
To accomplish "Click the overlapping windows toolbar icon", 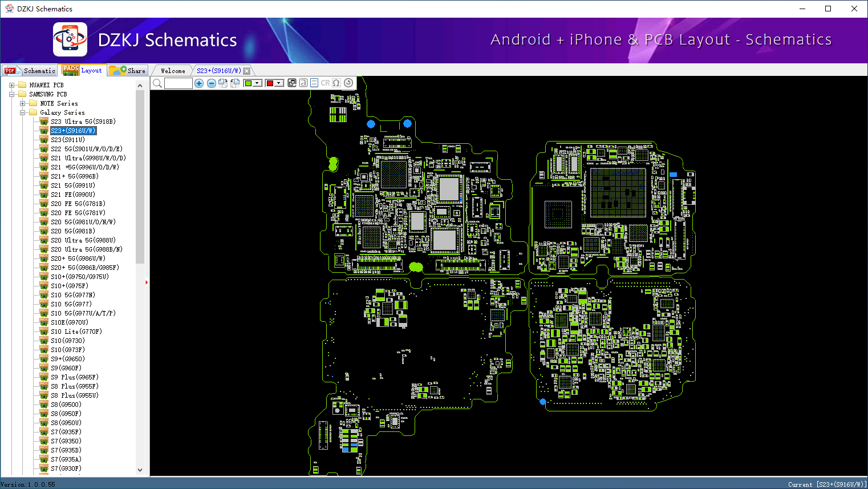I will click(x=292, y=83).
